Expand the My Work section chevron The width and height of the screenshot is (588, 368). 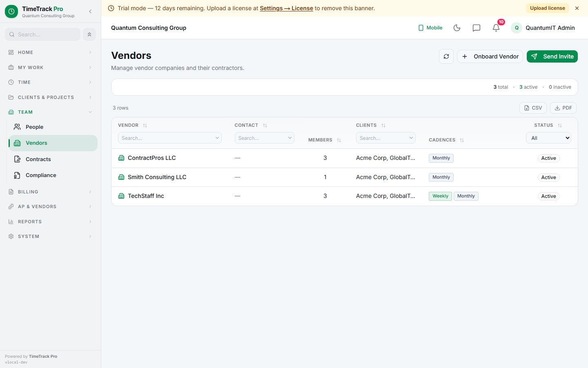(90, 67)
